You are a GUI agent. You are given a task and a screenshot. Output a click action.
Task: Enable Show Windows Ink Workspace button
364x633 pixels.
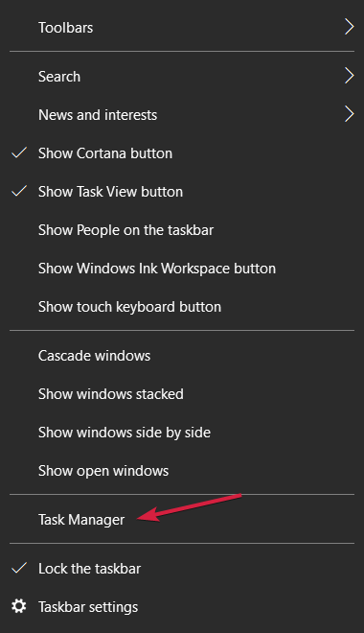click(x=182, y=269)
